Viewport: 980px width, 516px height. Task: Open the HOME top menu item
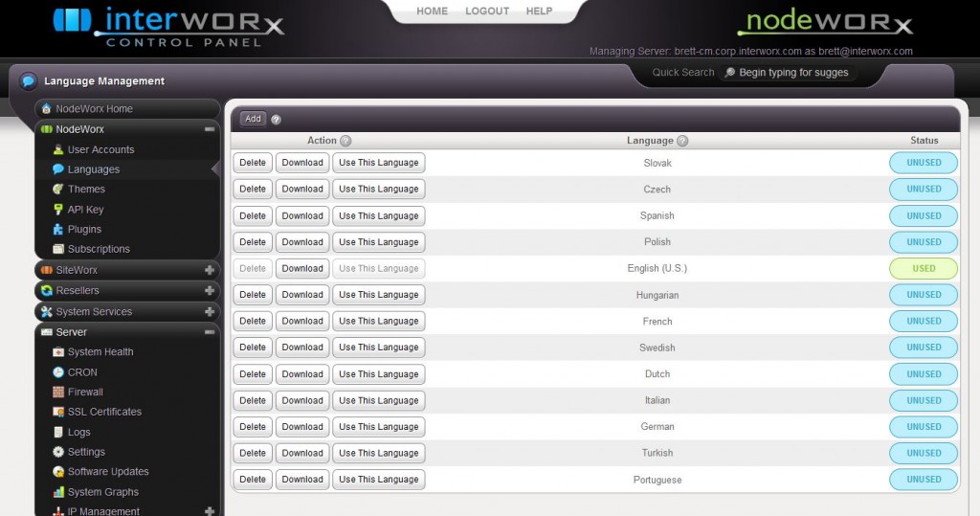pos(433,11)
